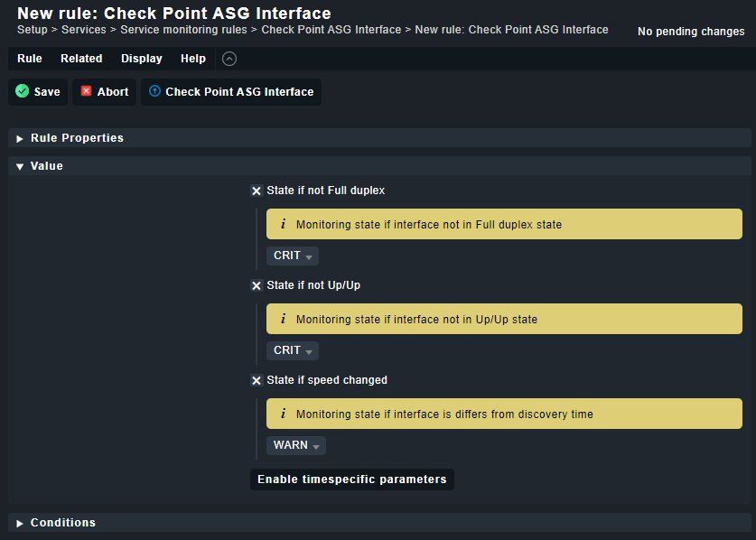
Task: Open the Services breadcrumb link
Action: click(83, 30)
